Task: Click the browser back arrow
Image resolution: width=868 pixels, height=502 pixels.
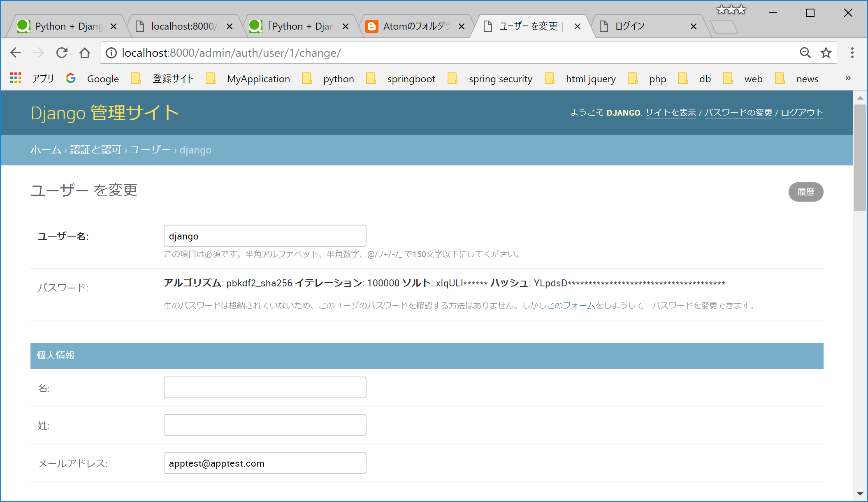Action: 16,53
